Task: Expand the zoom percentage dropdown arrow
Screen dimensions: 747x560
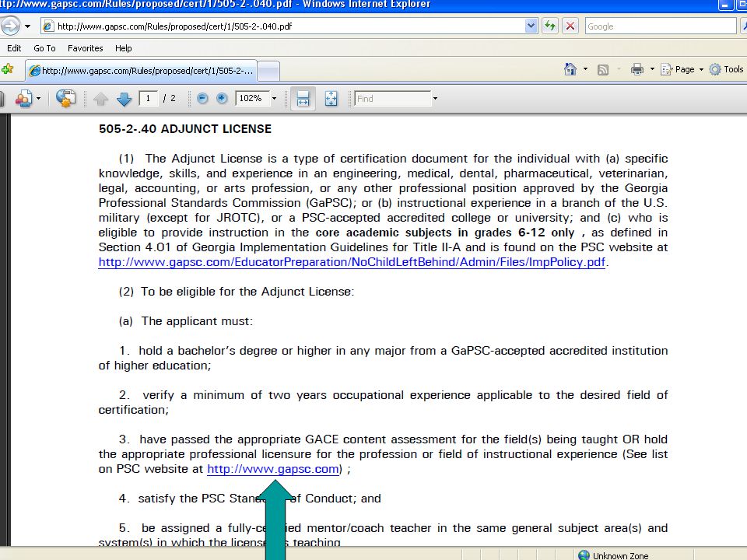Action: tap(274, 99)
